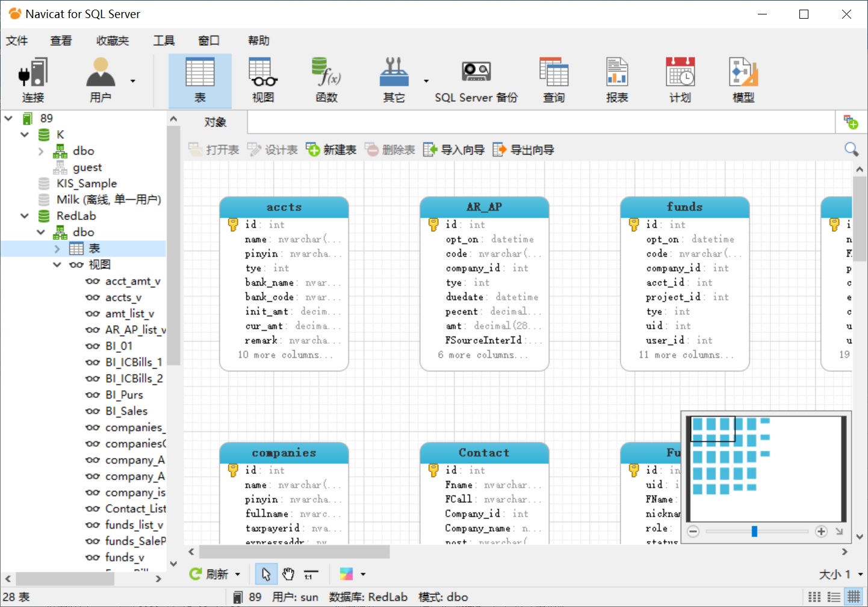Open the 查看 menu
Viewport: 868px width, 607px height.
pyautogui.click(x=61, y=40)
